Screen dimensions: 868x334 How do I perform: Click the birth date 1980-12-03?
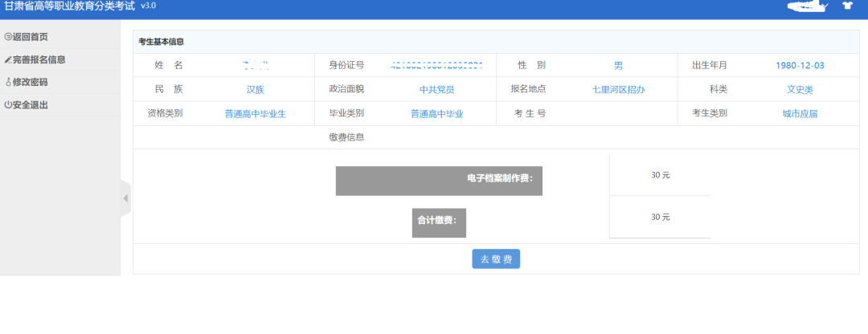point(800,66)
